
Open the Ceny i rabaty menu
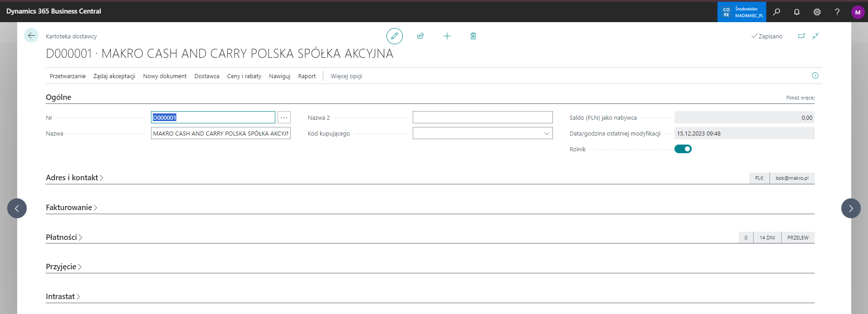coord(244,76)
